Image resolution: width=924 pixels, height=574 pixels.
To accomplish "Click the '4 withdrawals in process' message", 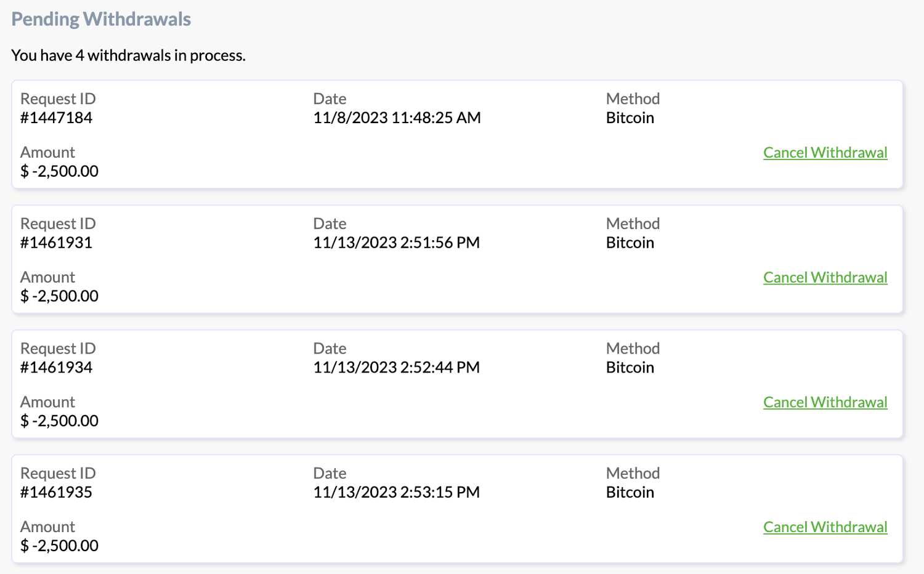I will (128, 55).
